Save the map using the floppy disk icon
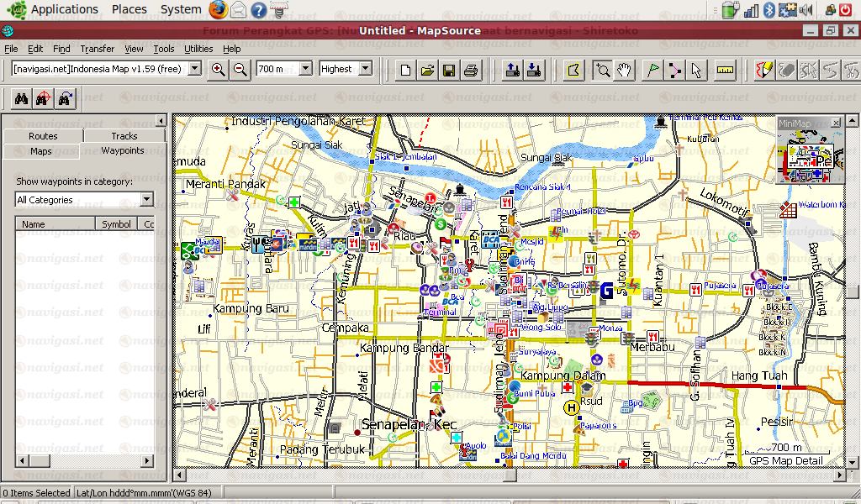This screenshot has width=861, height=504. pos(449,70)
